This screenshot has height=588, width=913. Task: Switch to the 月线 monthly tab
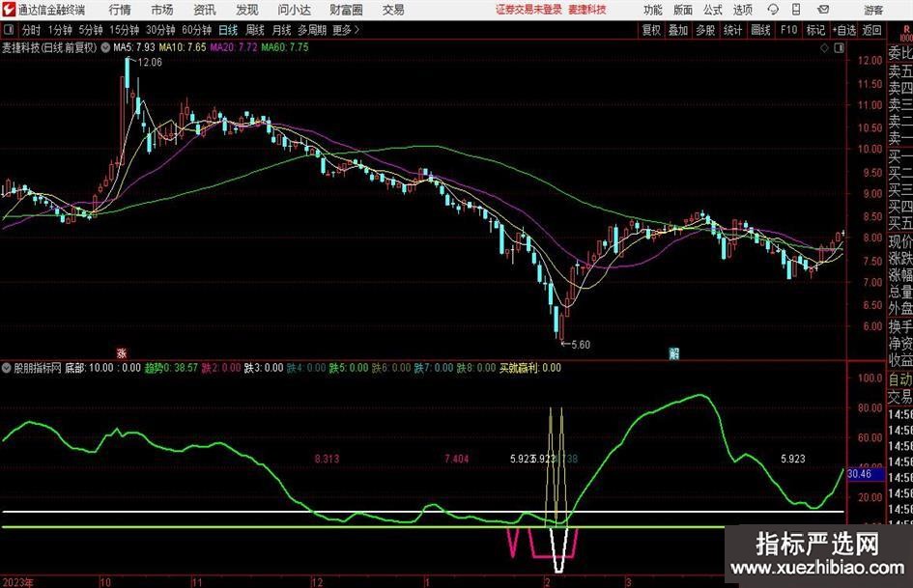[281, 30]
